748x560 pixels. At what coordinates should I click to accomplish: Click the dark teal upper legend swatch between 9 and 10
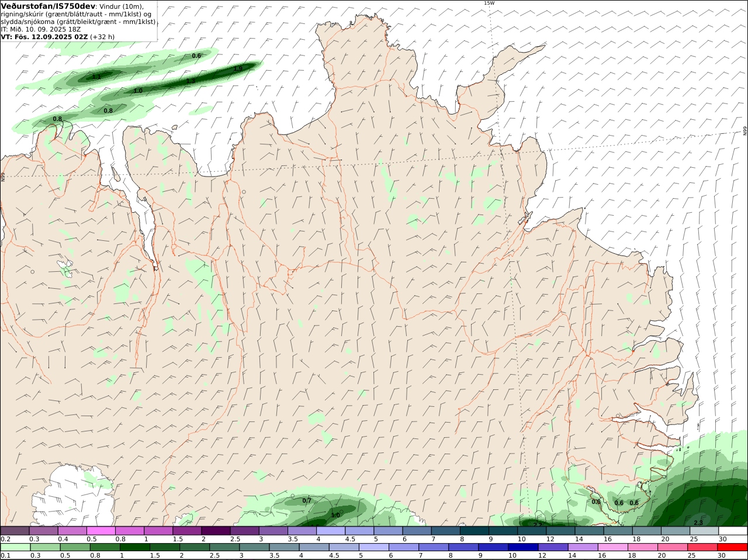(503, 531)
